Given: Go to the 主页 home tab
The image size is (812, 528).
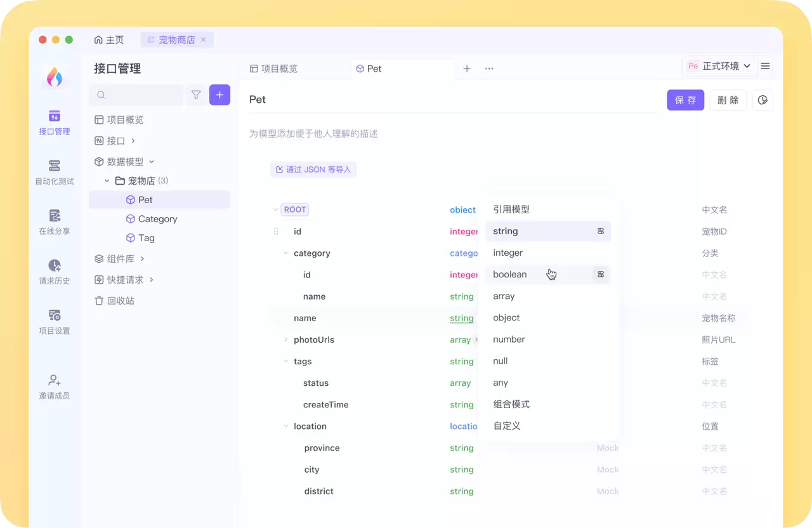Looking at the screenshot, I should (x=109, y=40).
